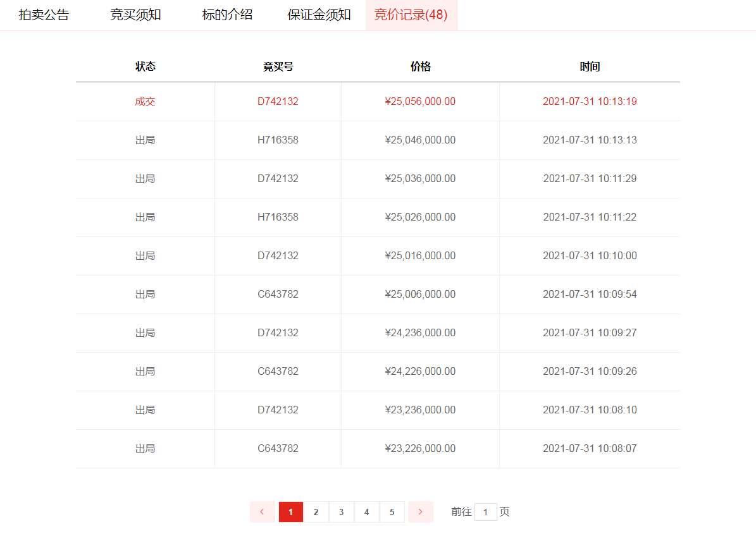
Task: Open the 标的介绍 tab
Action: (x=227, y=15)
